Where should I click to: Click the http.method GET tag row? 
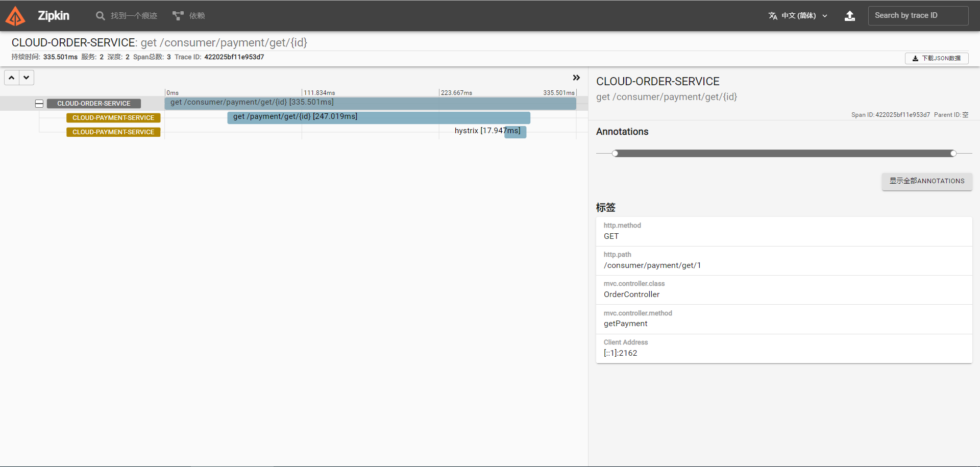[784, 231]
